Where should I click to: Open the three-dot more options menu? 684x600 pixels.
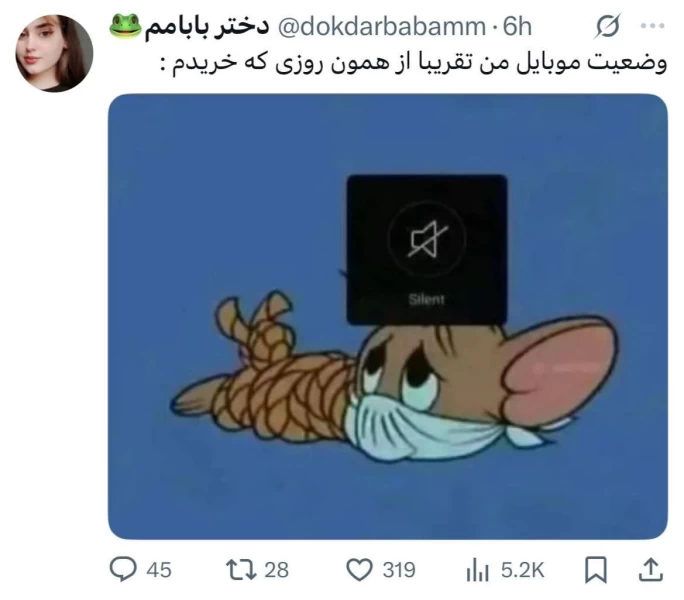click(x=653, y=26)
